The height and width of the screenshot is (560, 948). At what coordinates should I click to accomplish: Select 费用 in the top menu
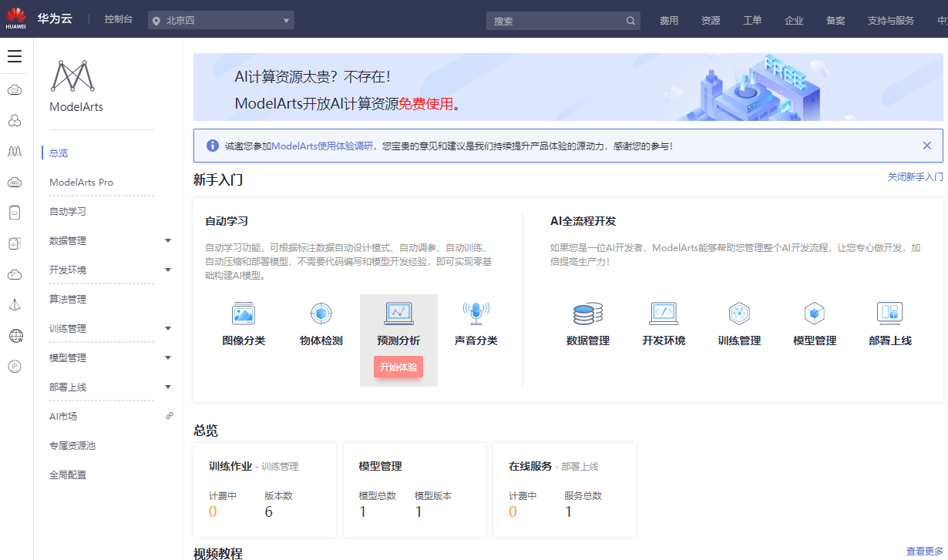(669, 21)
